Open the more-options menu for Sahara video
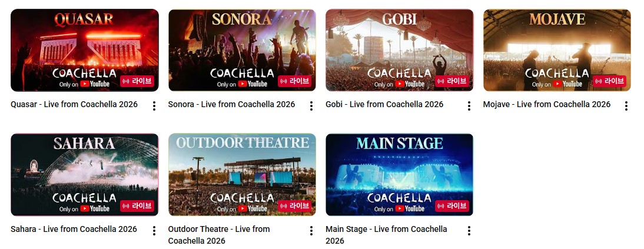 coord(154,231)
